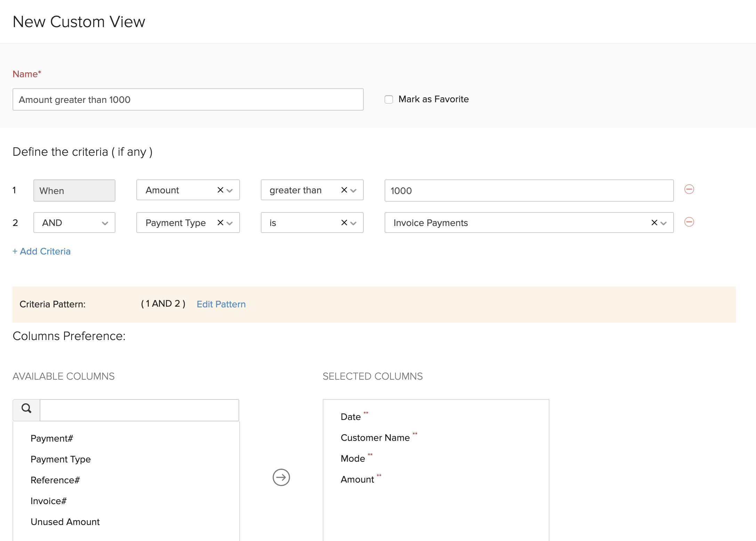Remove criteria row 2 with minus icon
Viewport: 756px width, 541px height.
tap(689, 223)
